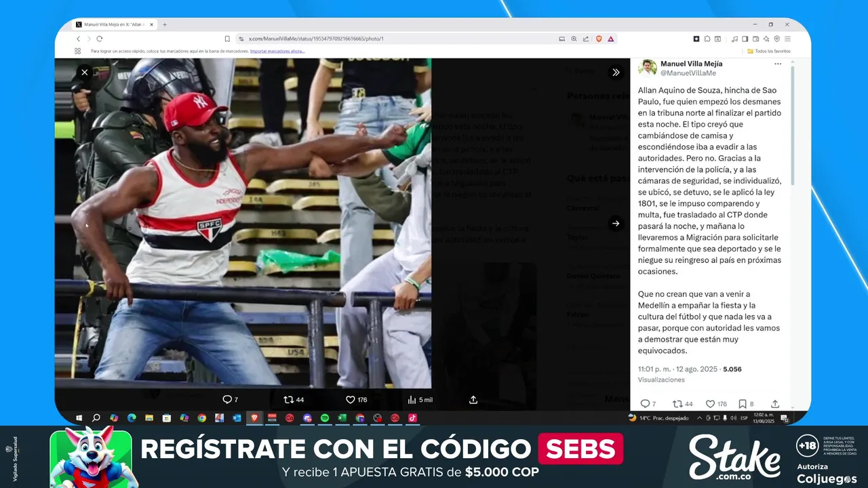
Task: Open Manuel Villa Mejía profile name link
Action: [x=692, y=64]
